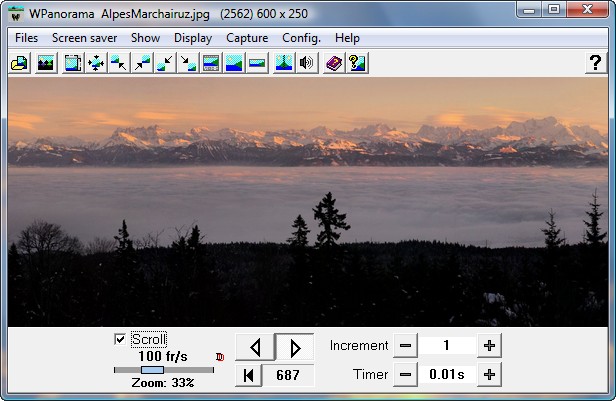Click the 100 fr/s speed text
This screenshot has height=401, width=616.
163,357
